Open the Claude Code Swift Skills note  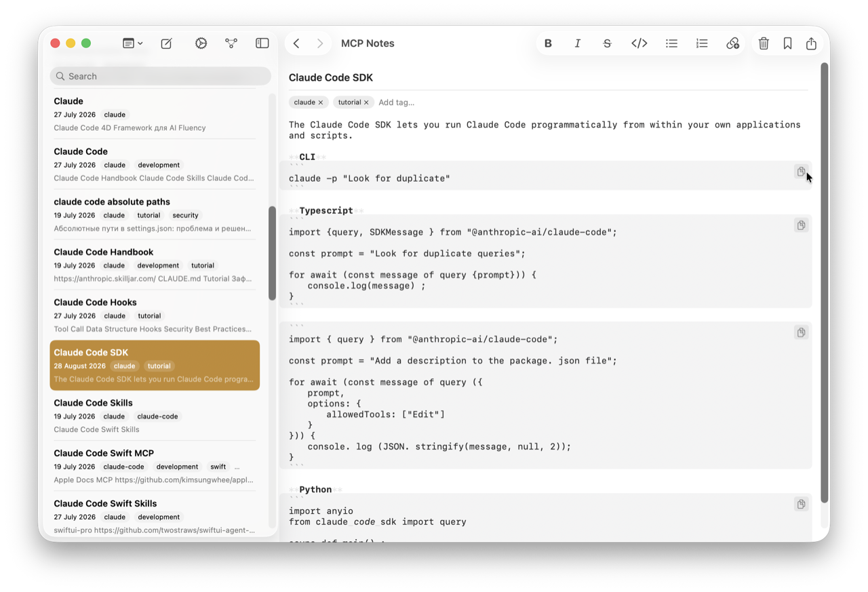155,515
